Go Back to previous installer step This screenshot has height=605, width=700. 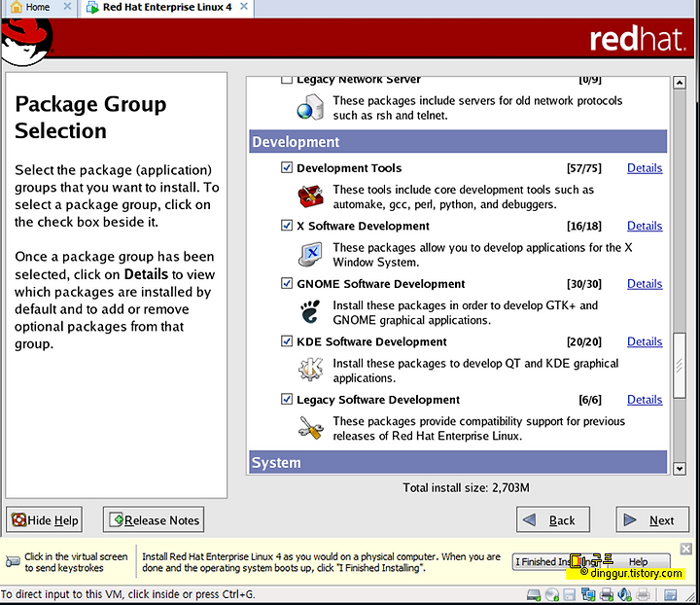click(x=552, y=519)
